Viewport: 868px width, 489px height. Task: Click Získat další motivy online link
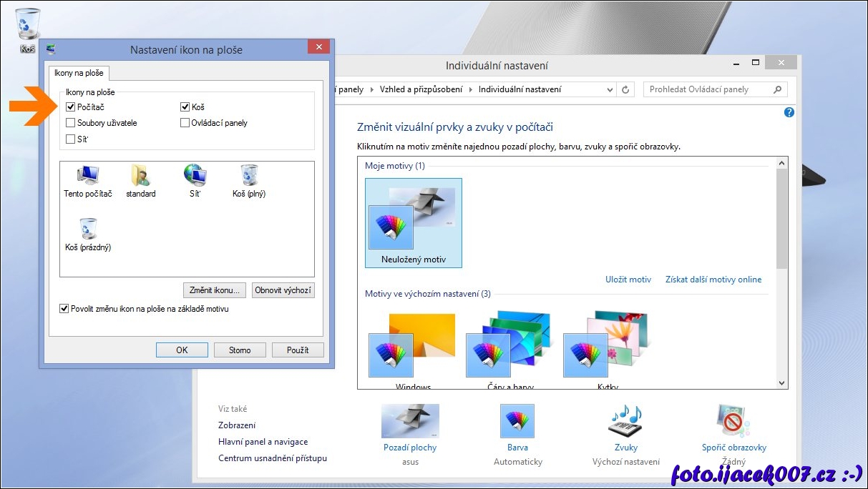click(x=713, y=280)
